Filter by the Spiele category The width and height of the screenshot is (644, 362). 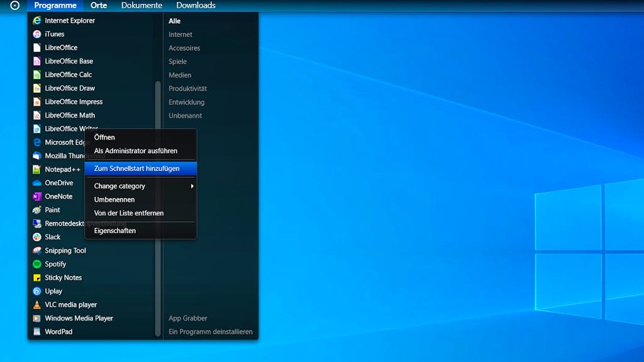(x=177, y=62)
